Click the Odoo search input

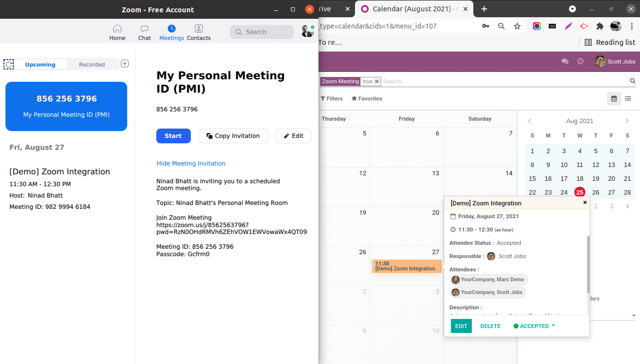[x=505, y=82]
